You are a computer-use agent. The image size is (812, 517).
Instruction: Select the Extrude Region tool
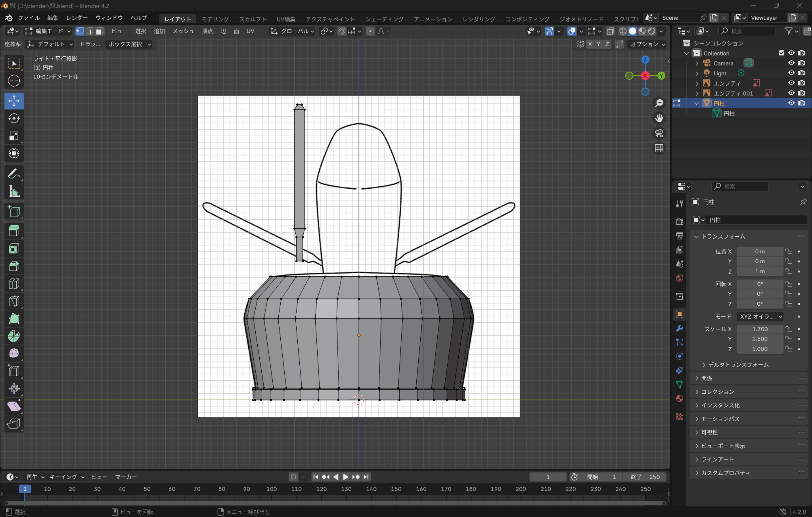tap(14, 231)
